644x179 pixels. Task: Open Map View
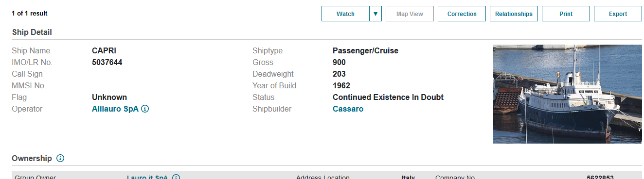(x=410, y=14)
